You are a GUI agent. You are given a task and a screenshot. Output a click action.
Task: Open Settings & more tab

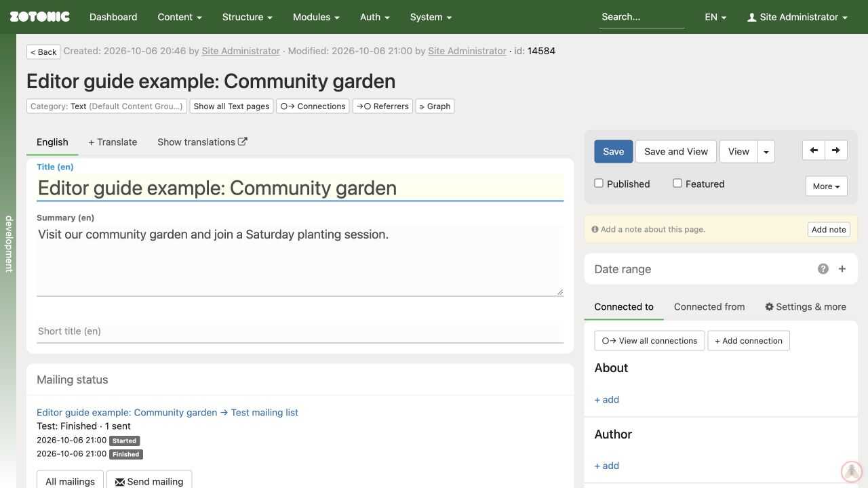click(x=806, y=307)
